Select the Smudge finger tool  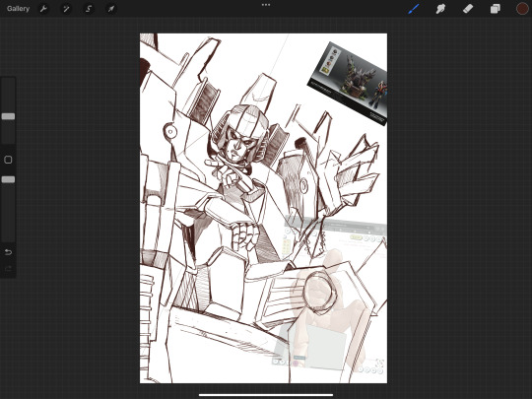click(x=440, y=9)
